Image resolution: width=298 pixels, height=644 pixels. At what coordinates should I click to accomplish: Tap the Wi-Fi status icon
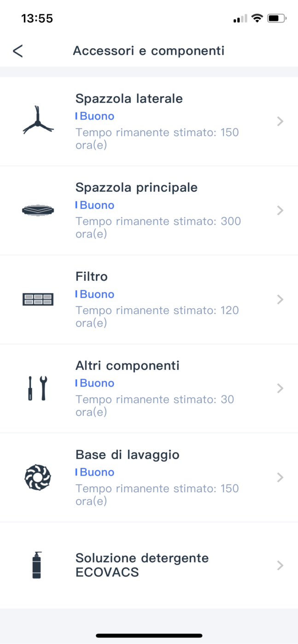(x=257, y=18)
